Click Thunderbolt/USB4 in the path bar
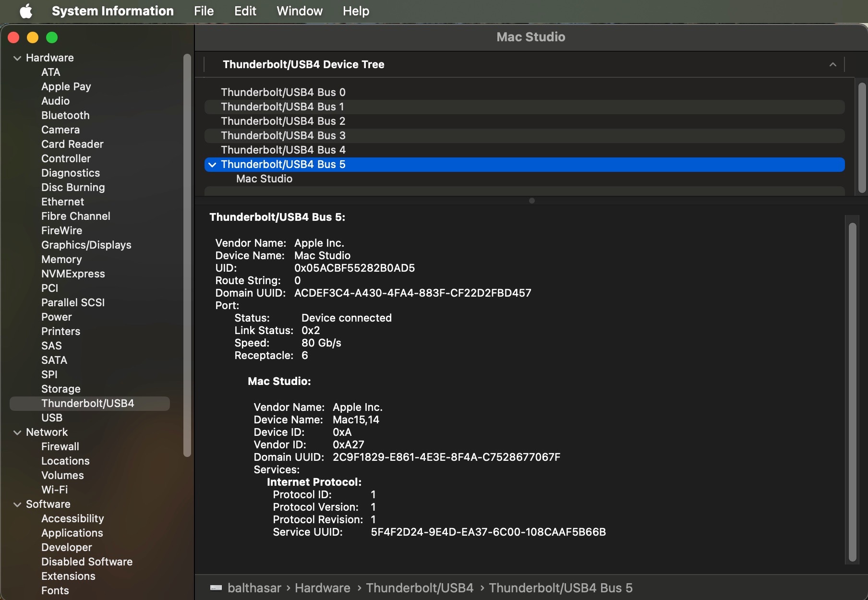 [420, 588]
